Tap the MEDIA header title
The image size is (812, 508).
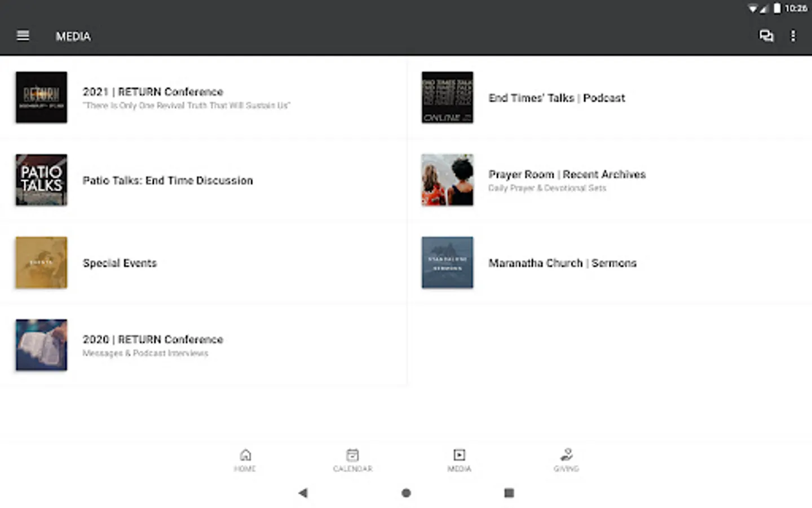coord(73,36)
